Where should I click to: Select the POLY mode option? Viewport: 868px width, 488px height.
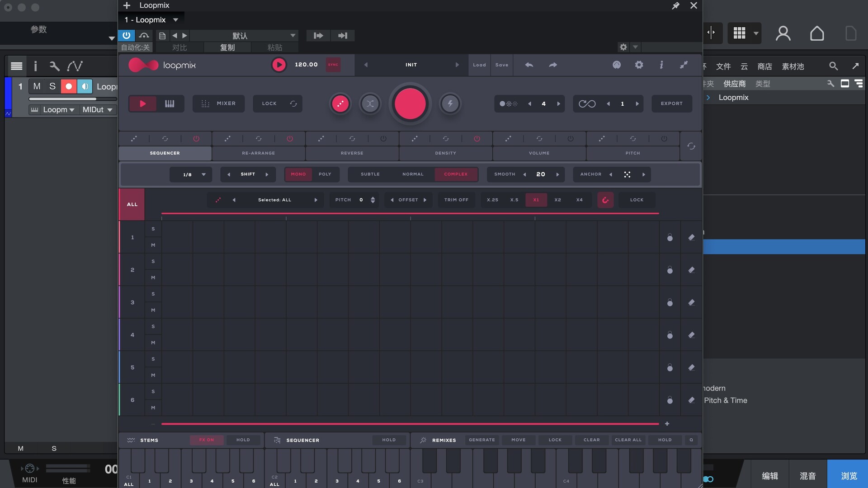tap(325, 174)
